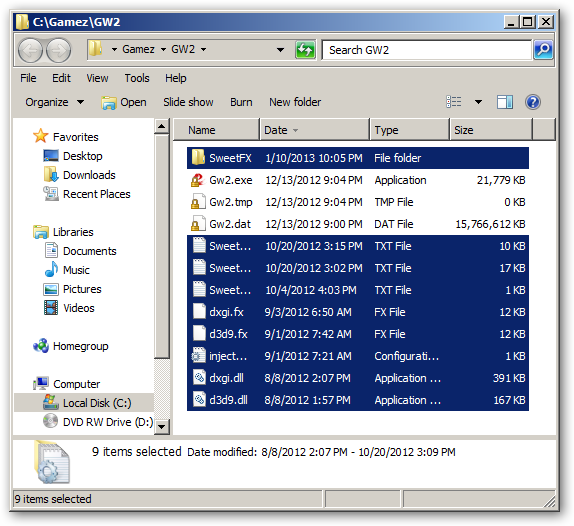Toggle the preview pane icon
This screenshot has width=574, height=526.
point(505,102)
